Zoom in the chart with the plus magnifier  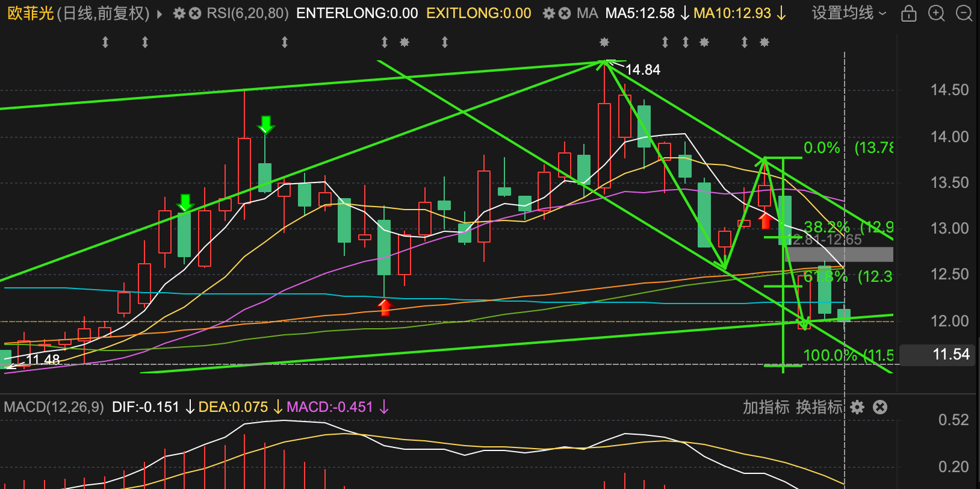click(936, 13)
